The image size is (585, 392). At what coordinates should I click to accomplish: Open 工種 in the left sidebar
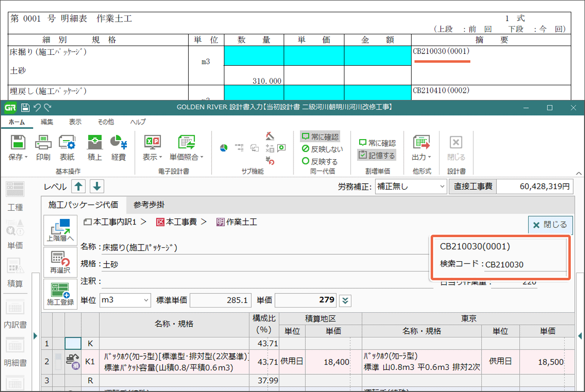tap(15, 196)
